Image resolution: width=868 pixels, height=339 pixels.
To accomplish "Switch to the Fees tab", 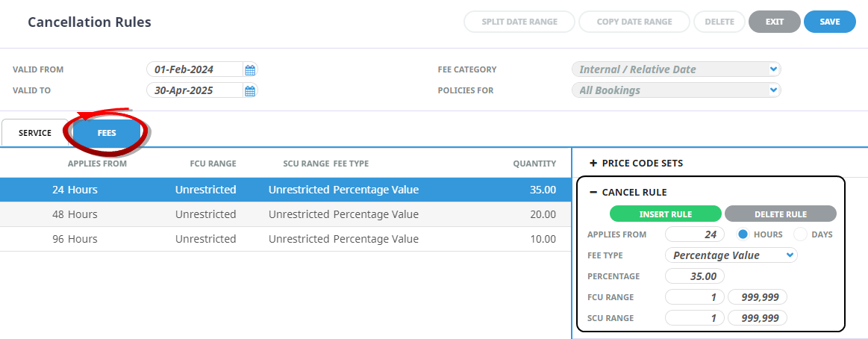I will [x=107, y=133].
